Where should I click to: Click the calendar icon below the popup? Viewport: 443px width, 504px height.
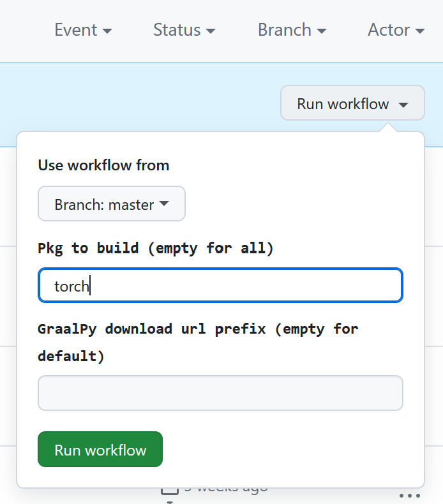pos(169,490)
